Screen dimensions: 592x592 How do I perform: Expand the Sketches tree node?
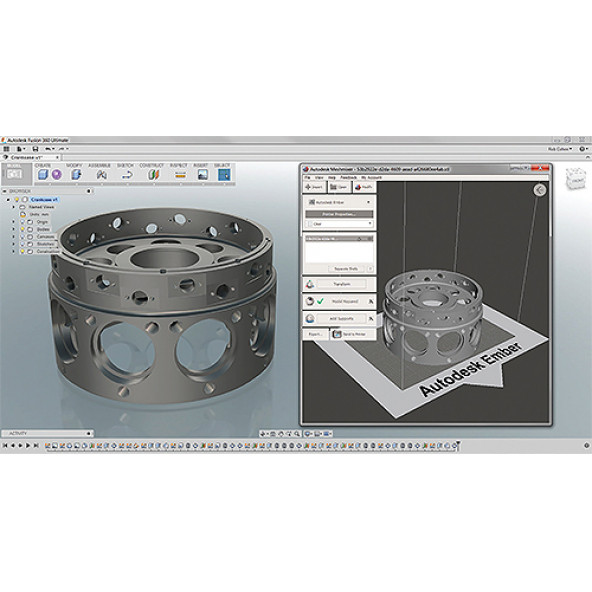pos(14,244)
